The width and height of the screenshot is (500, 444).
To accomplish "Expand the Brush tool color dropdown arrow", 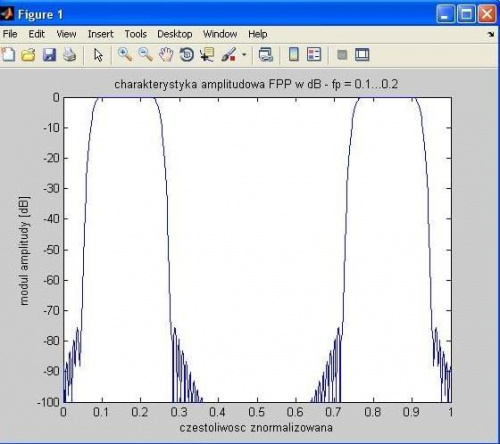I will coord(244,55).
